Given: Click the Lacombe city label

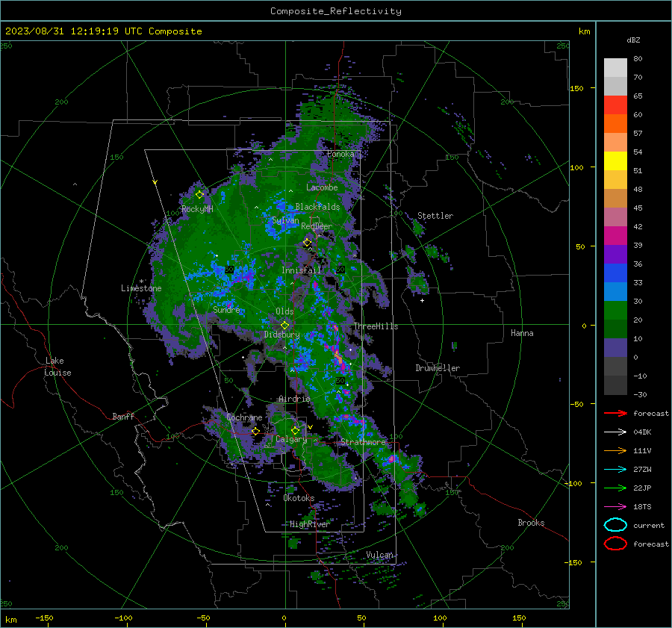Looking at the screenshot, I should (x=322, y=187).
